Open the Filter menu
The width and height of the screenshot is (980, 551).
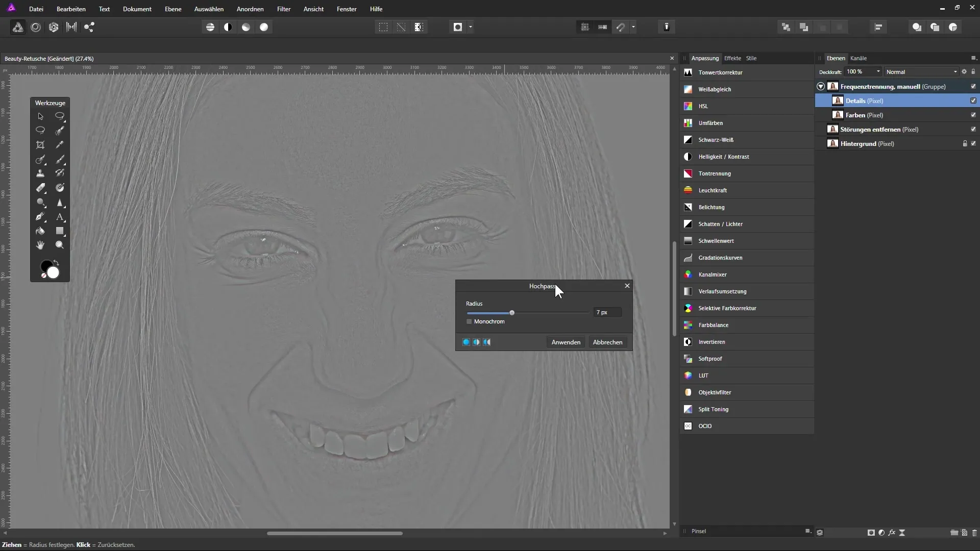click(284, 9)
